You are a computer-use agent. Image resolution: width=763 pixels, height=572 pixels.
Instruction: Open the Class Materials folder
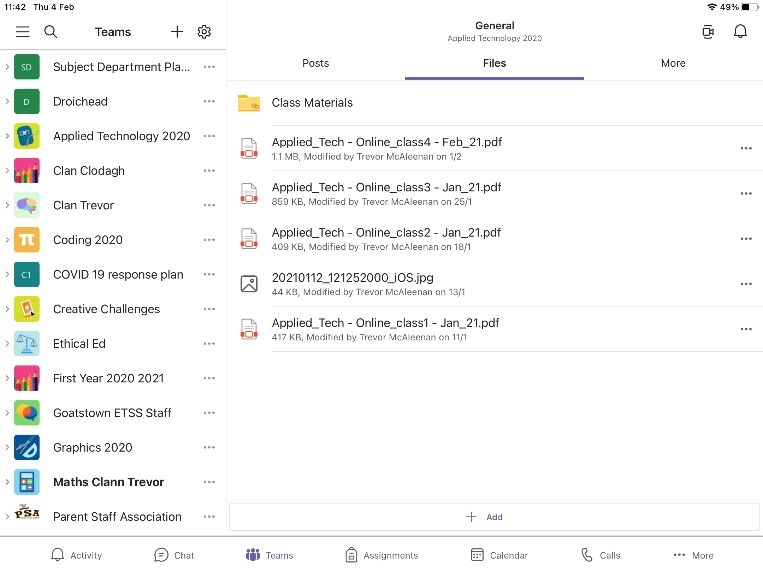312,103
